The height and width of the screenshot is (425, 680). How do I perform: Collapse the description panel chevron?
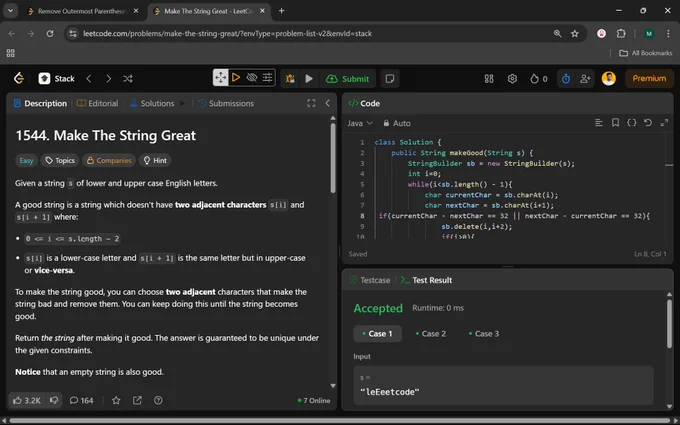[x=327, y=103]
